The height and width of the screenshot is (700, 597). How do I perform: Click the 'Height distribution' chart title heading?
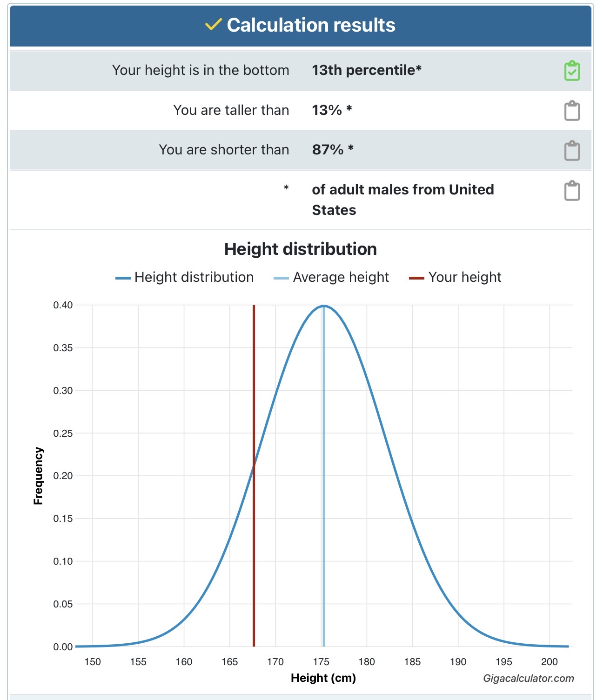[x=300, y=249]
